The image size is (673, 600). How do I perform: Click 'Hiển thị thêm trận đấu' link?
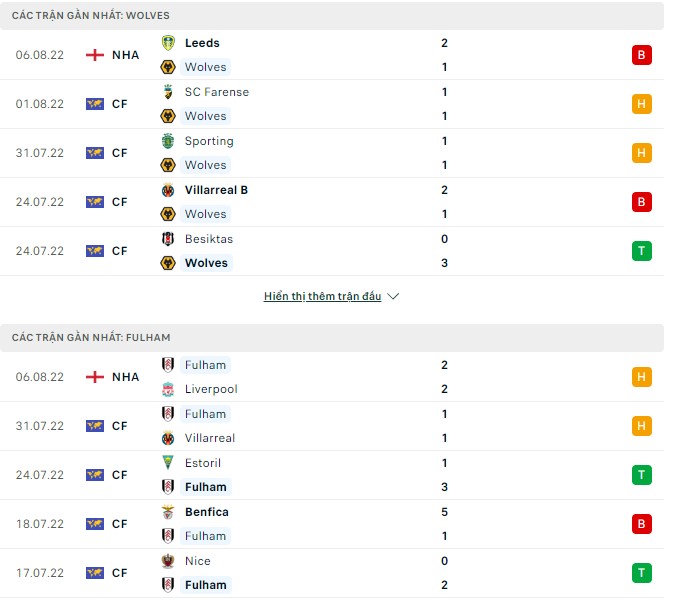(322, 297)
